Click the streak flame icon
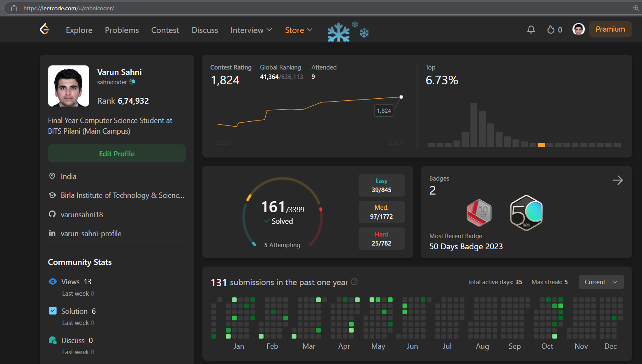The height and width of the screenshot is (364, 642). tap(551, 30)
